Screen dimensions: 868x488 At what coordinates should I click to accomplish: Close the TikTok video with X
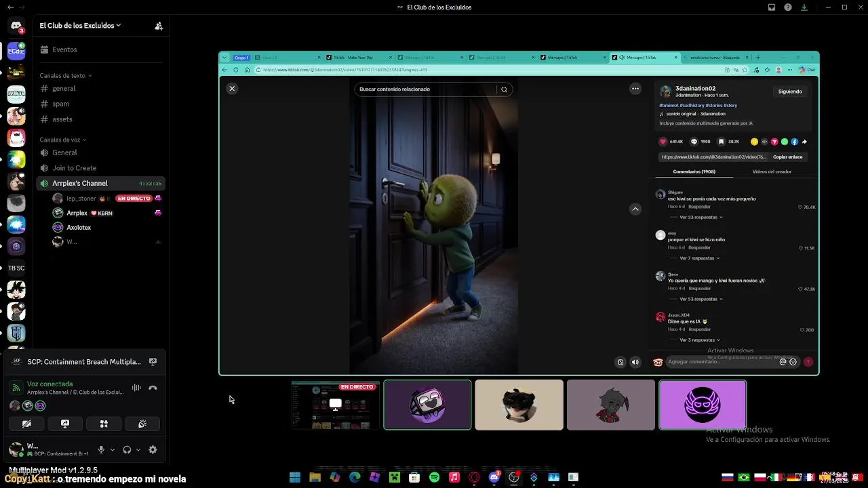[232, 89]
